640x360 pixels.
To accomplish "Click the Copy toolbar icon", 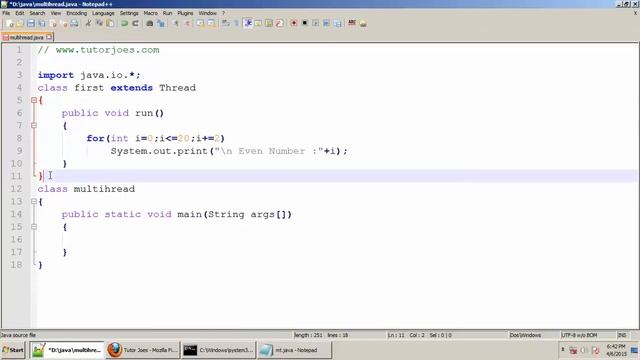I will coord(99,24).
